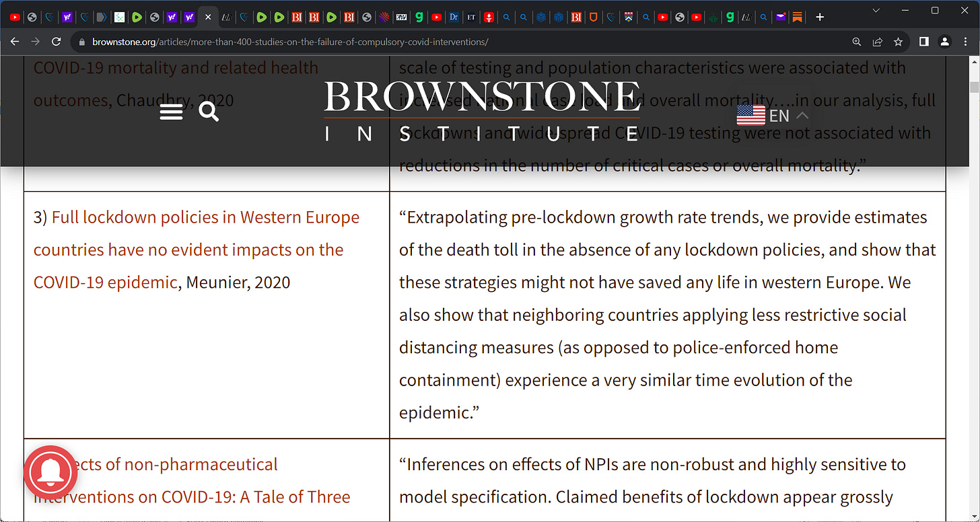Switch to the teal square icon tab
The image size is (980, 522).
[x=120, y=17]
